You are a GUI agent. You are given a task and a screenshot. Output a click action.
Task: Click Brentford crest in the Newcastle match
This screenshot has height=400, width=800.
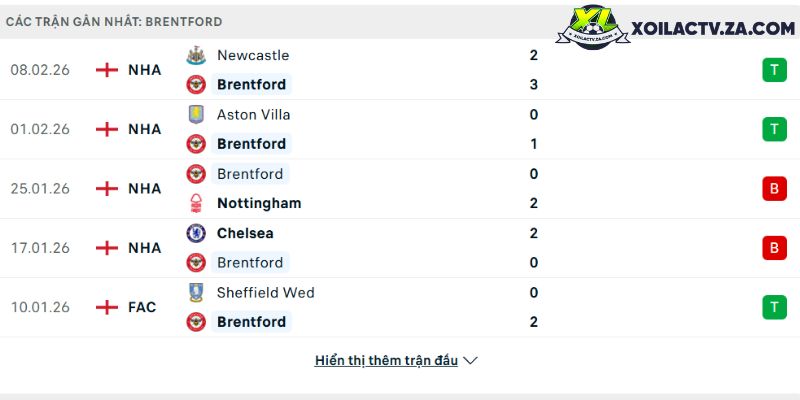pos(196,85)
